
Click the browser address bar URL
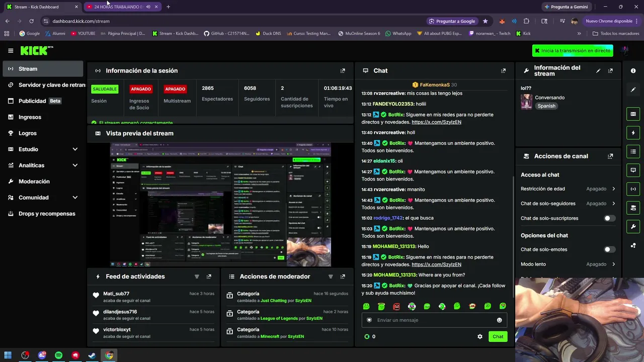pos(81,21)
